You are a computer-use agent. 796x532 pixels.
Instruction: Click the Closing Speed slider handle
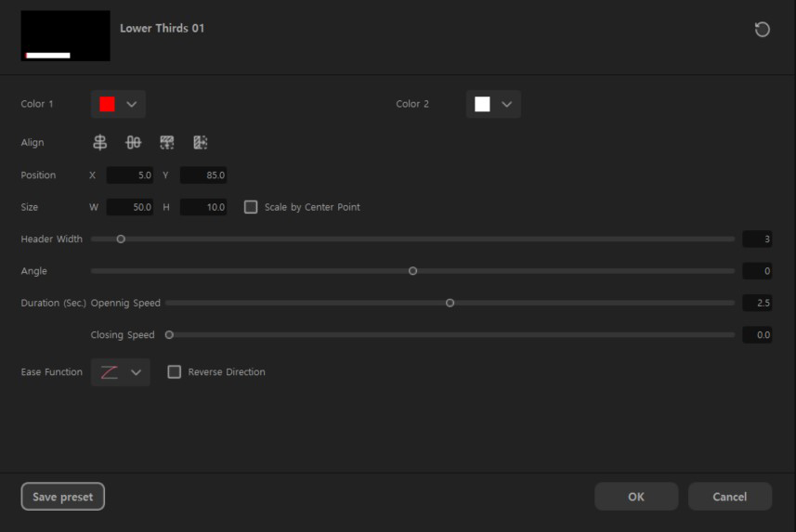[169, 334]
